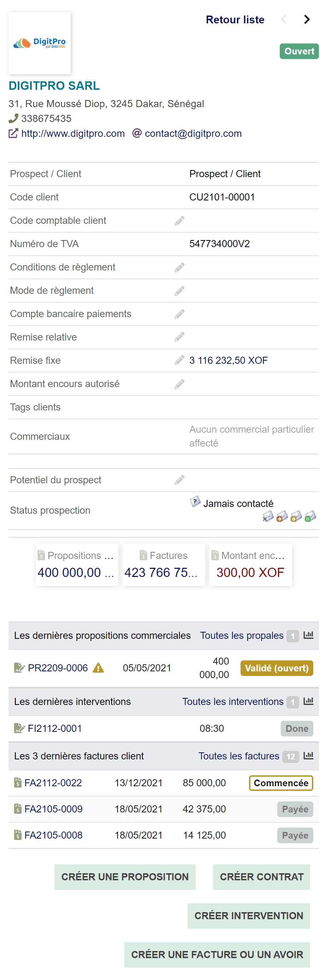
Task: Set status to do-not-contact with cross envelope icon
Action: click(268, 516)
